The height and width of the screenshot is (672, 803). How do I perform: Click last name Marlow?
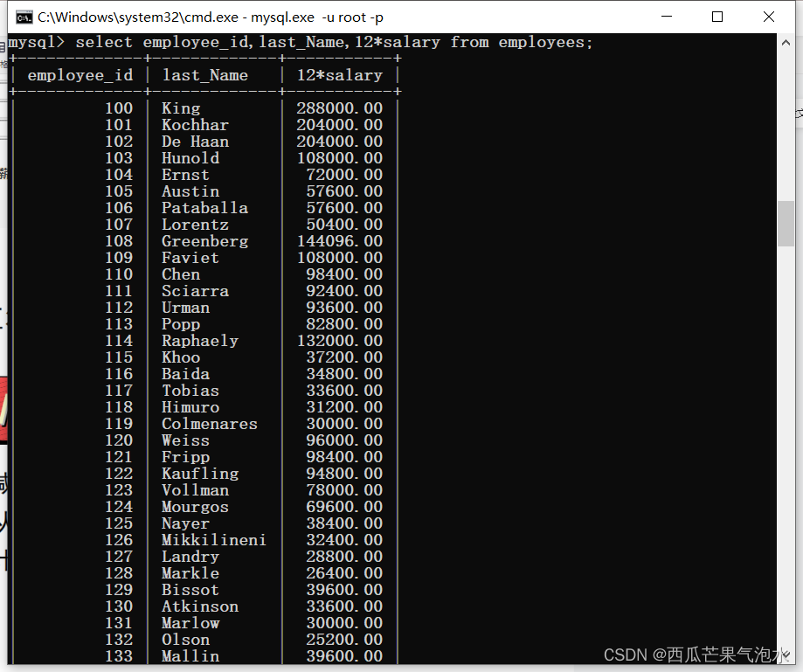[190, 623]
